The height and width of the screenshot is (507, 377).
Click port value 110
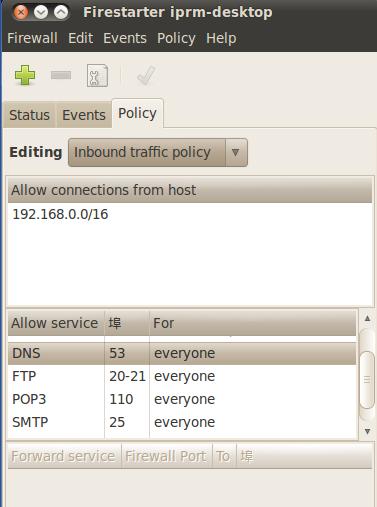coord(121,399)
